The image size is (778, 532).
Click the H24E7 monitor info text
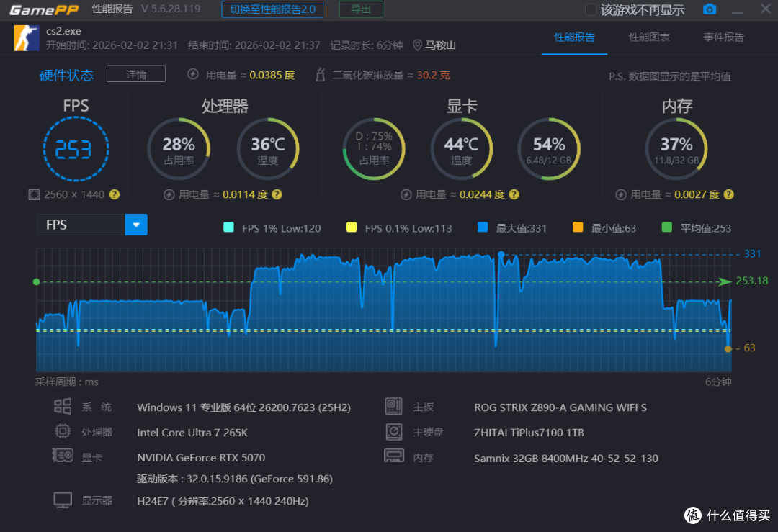(x=223, y=501)
